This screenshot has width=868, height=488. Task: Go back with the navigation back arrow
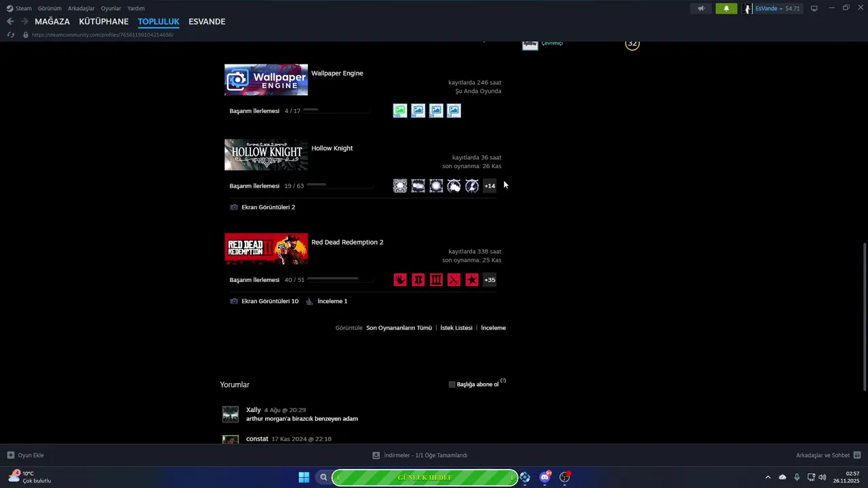click(10, 22)
